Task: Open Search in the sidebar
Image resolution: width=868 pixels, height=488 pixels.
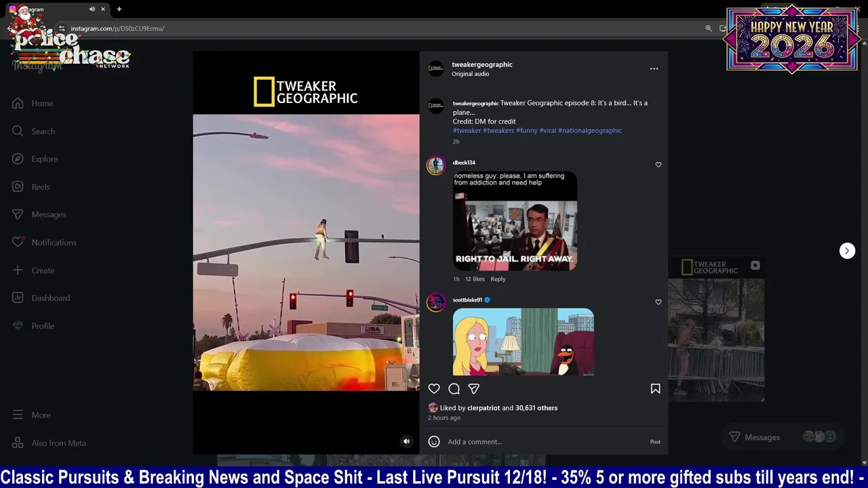Action: point(34,131)
